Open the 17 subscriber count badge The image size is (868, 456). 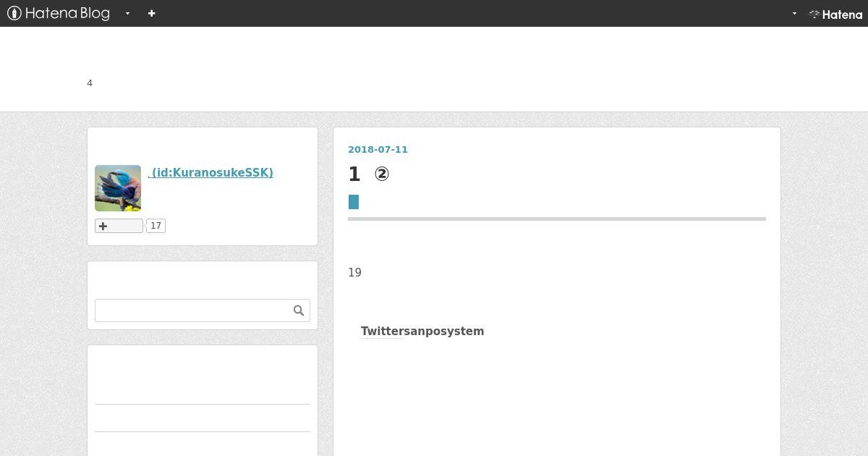pos(156,226)
